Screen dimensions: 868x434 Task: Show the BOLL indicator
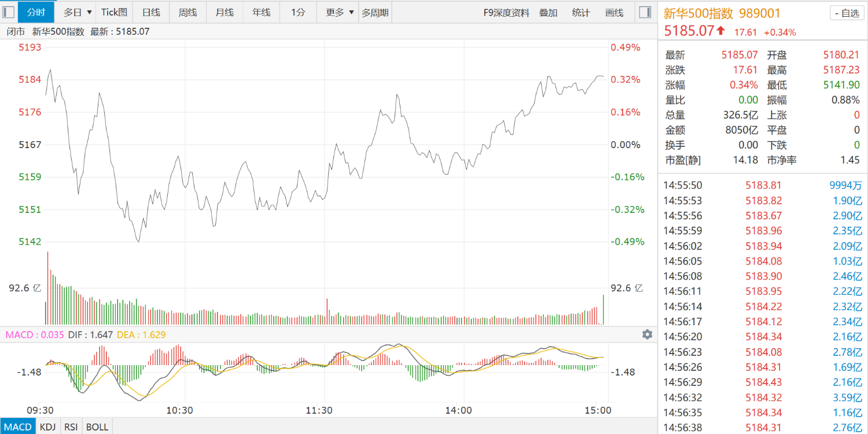point(97,427)
